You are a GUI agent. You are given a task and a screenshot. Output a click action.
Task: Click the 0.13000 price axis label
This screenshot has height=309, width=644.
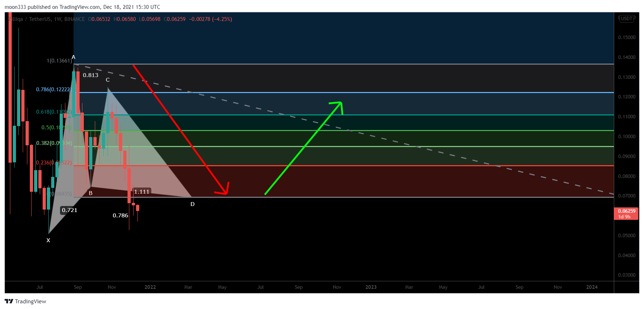pyautogui.click(x=627, y=77)
